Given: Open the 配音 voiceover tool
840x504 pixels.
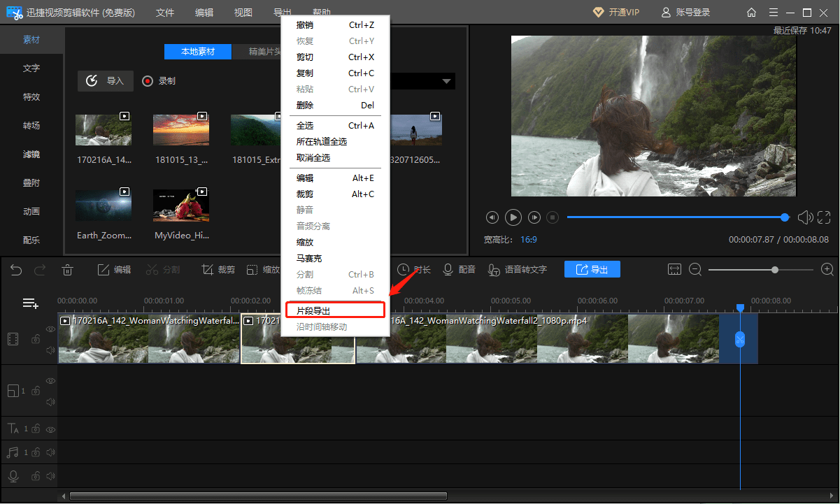Looking at the screenshot, I should pos(459,270).
